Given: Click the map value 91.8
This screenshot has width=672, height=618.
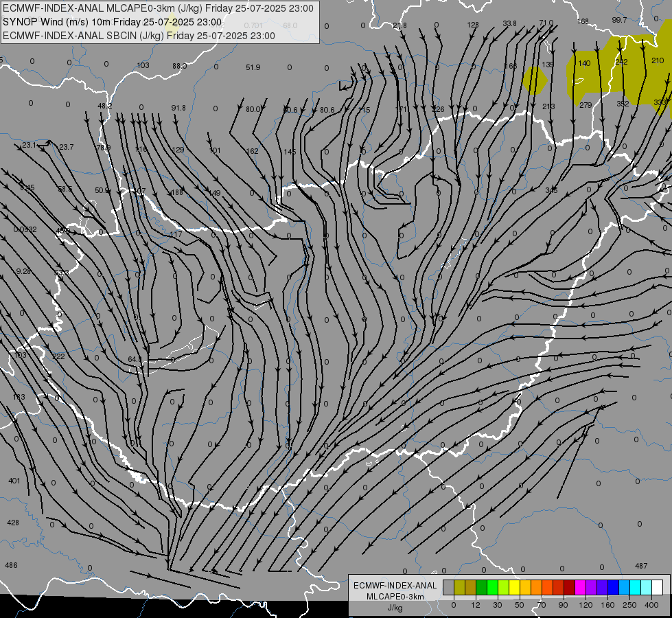Looking at the screenshot, I should point(178,108).
